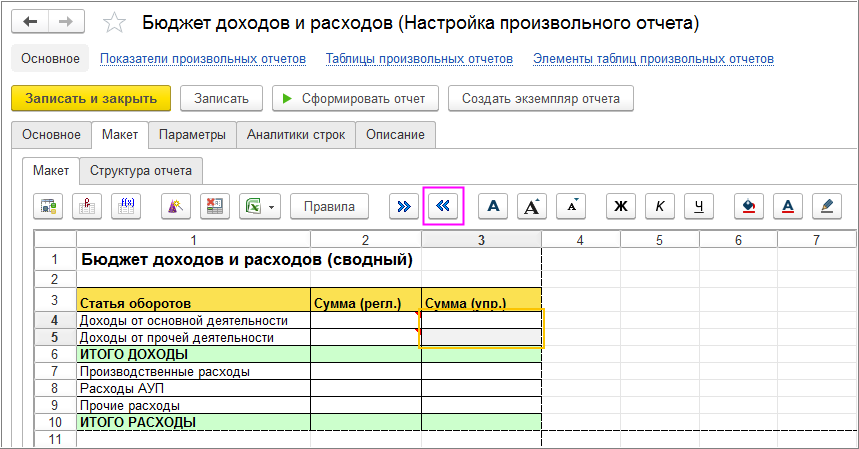Open Показатели произвольных отчетов link
This screenshot has width=859, height=449.
pos(202,59)
